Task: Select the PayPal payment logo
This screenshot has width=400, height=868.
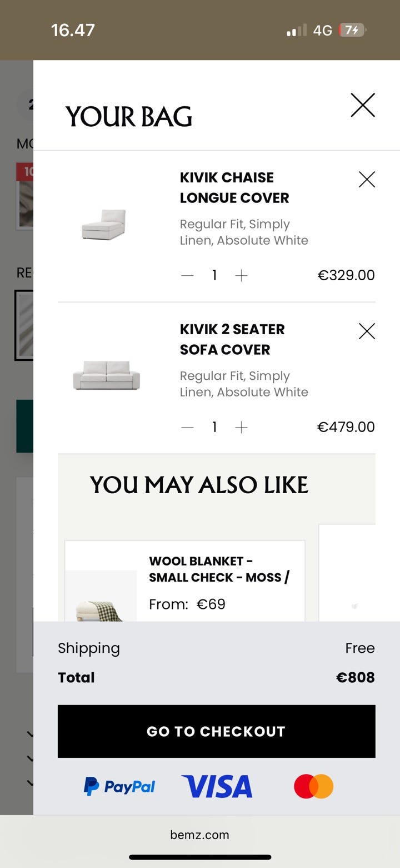Action: (x=119, y=786)
